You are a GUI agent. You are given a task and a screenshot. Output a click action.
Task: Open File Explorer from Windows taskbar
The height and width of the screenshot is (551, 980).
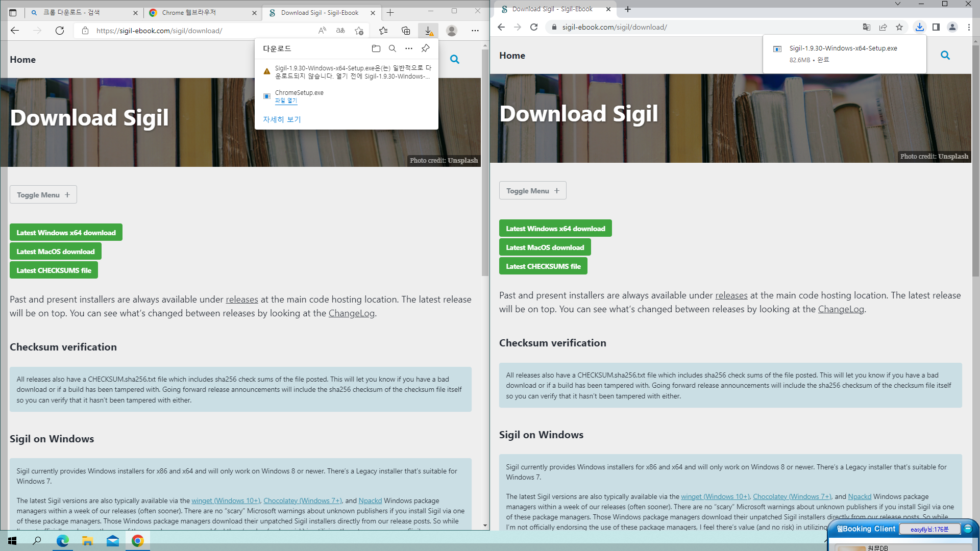coord(87,541)
